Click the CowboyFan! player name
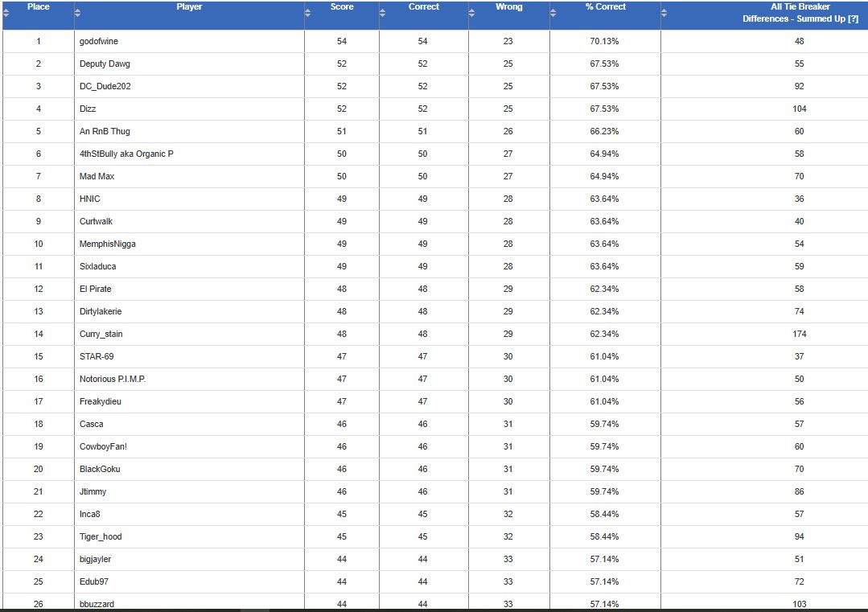Image resolution: width=868 pixels, height=612 pixels. click(104, 446)
